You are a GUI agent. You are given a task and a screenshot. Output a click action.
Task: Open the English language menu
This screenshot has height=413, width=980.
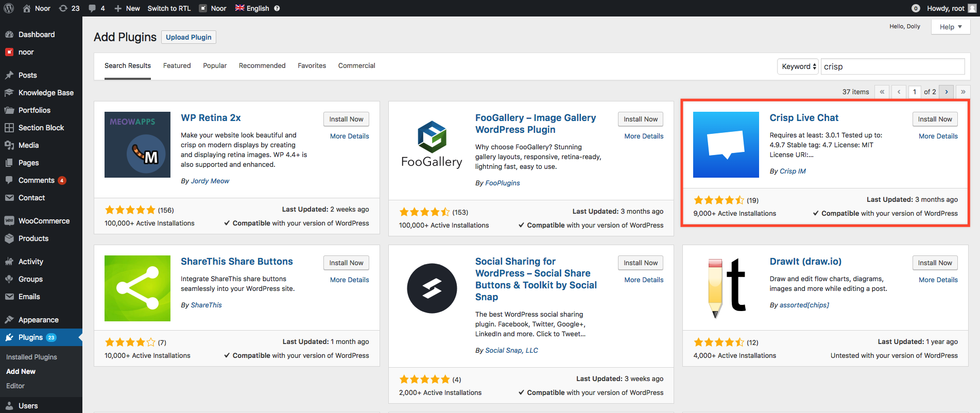click(x=252, y=8)
